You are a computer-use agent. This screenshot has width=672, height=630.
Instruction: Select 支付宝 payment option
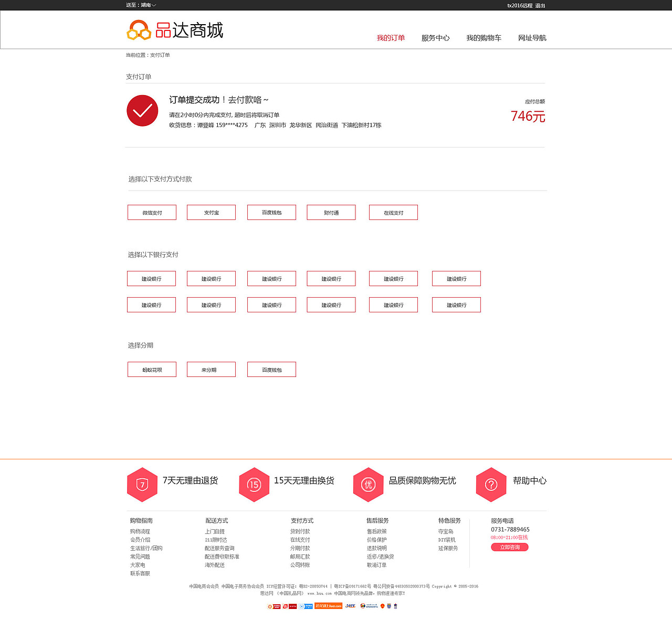(211, 212)
